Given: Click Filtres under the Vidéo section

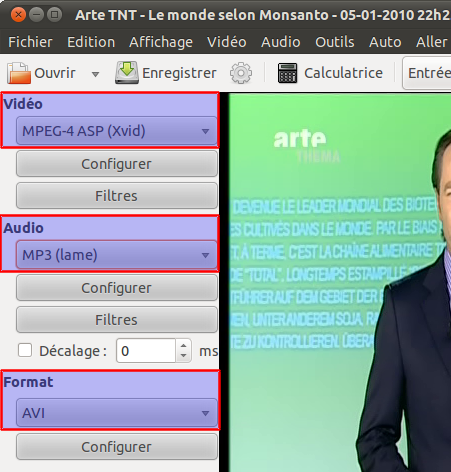Looking at the screenshot, I should pos(117,196).
